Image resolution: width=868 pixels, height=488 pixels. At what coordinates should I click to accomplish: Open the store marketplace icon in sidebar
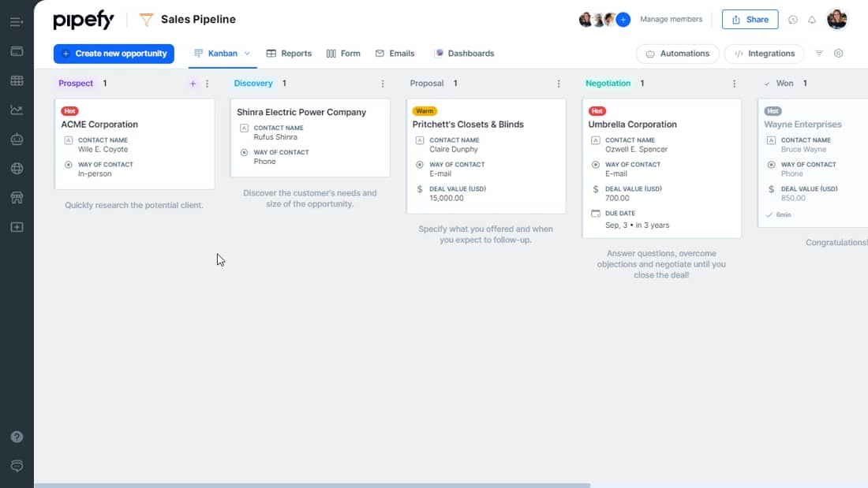coord(17,198)
